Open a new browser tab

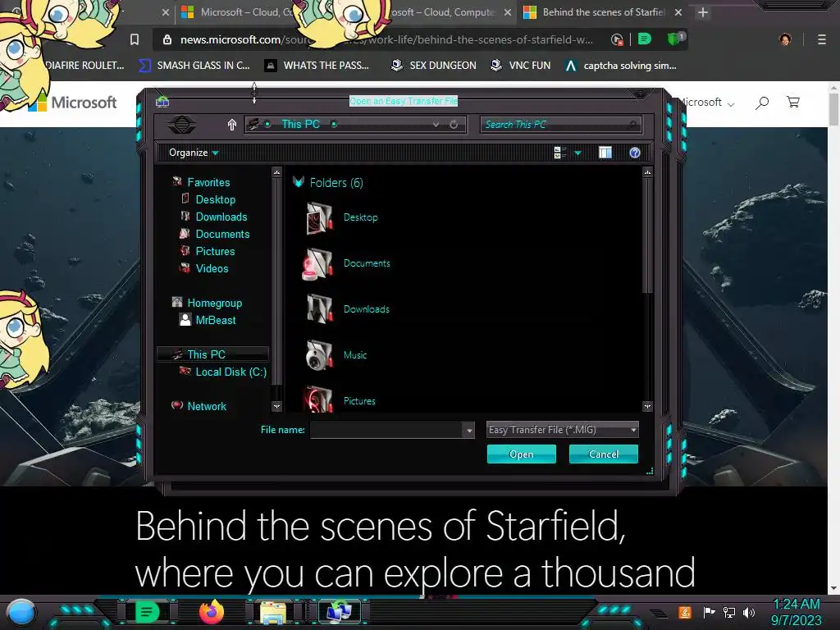coord(703,12)
